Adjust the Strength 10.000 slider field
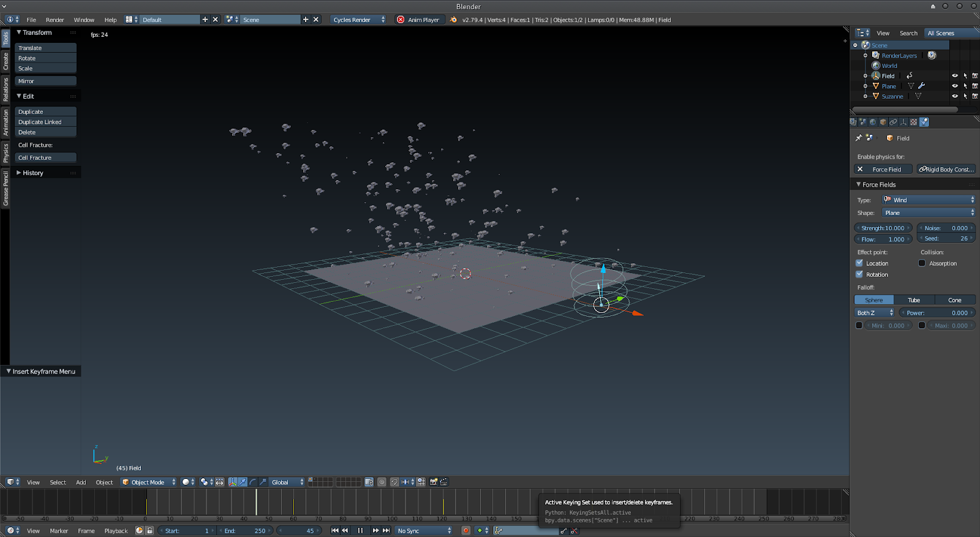980x537 pixels. tap(883, 228)
